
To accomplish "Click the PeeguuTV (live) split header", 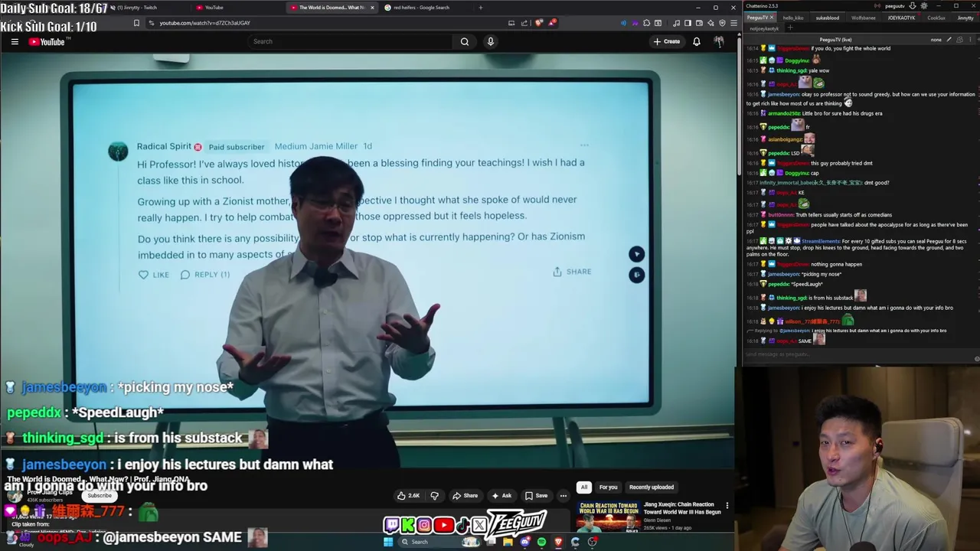I will point(835,40).
